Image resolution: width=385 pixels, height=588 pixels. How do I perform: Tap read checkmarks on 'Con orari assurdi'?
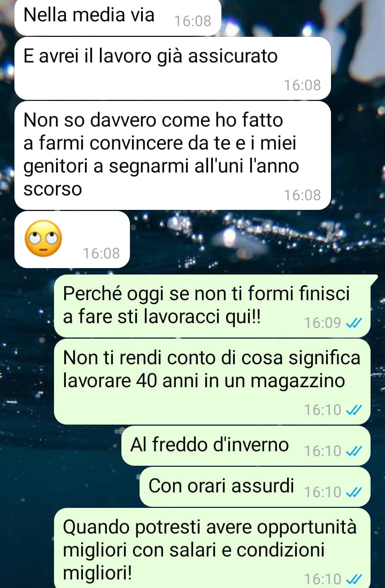pos(354,491)
